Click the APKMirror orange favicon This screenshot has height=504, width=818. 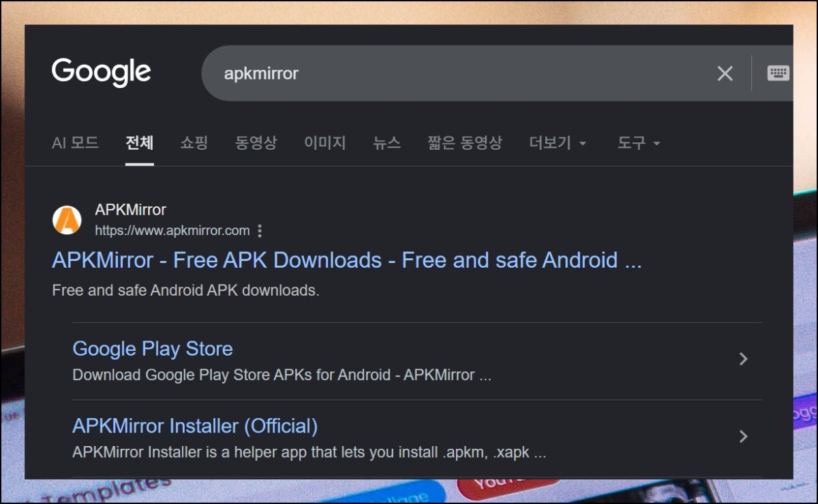click(67, 220)
